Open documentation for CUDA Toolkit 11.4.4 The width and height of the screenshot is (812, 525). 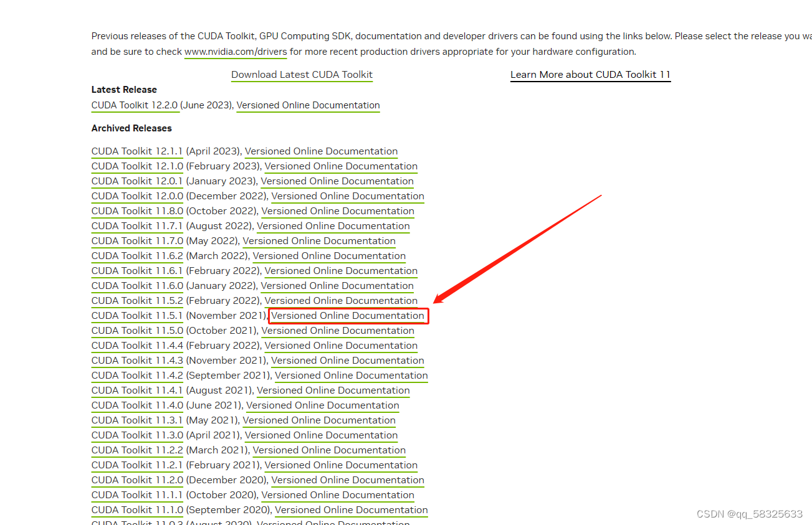click(341, 346)
